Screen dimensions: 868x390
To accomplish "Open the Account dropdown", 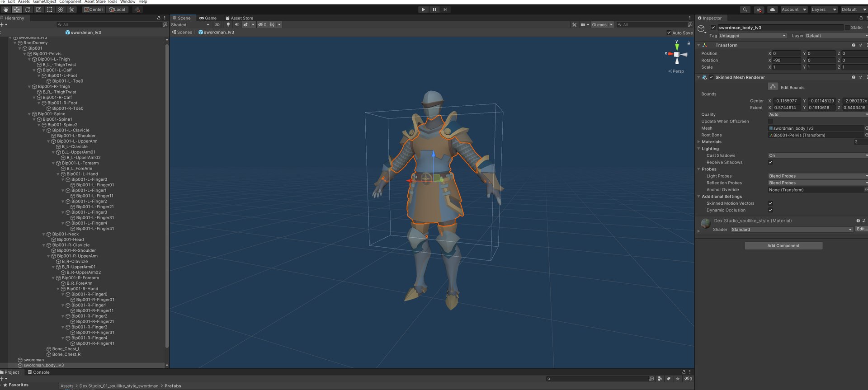I will (793, 9).
